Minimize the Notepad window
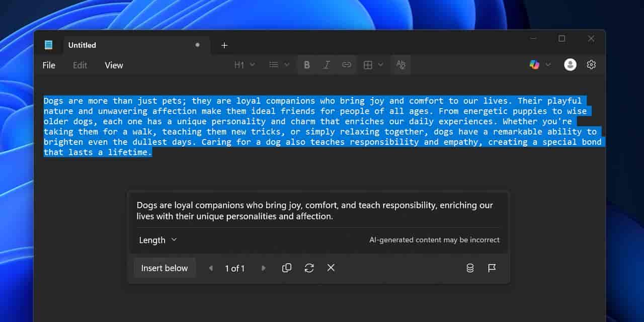 533,39
